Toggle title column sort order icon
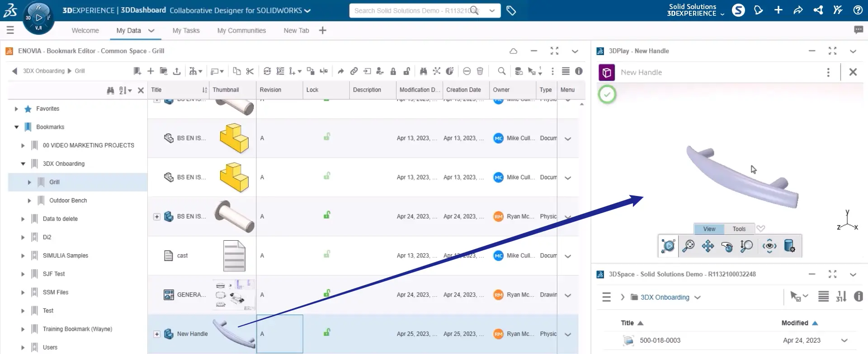The height and width of the screenshot is (354, 868). 205,90
